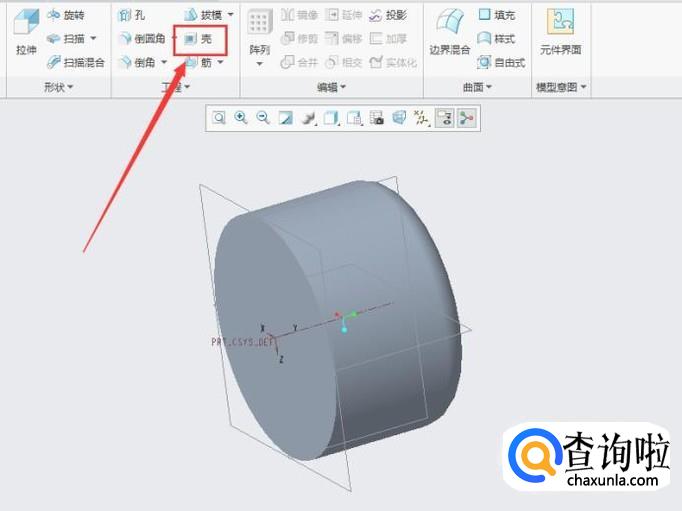Select the Thicken (加厚) tool
The image size is (682, 511).
coord(388,39)
